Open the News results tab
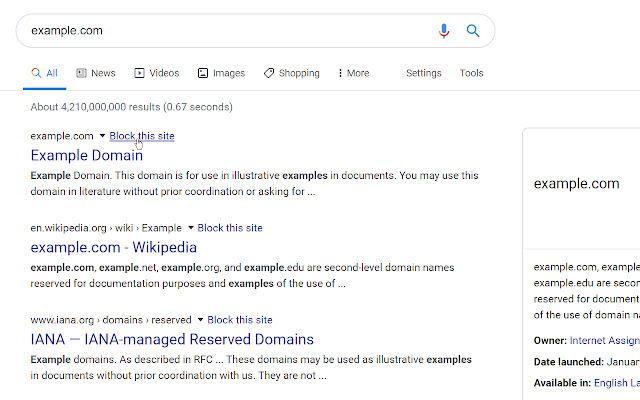The height and width of the screenshot is (400, 640). 96,73
